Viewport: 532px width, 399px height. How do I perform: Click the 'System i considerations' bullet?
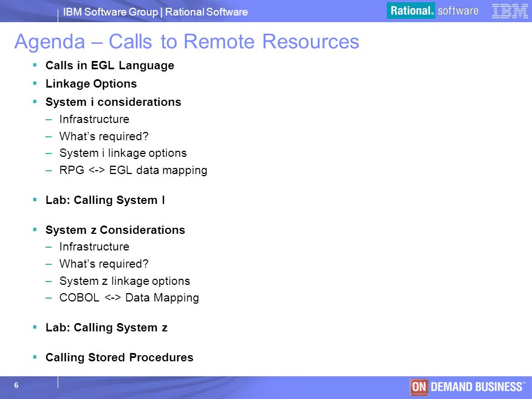pyautogui.click(x=113, y=102)
